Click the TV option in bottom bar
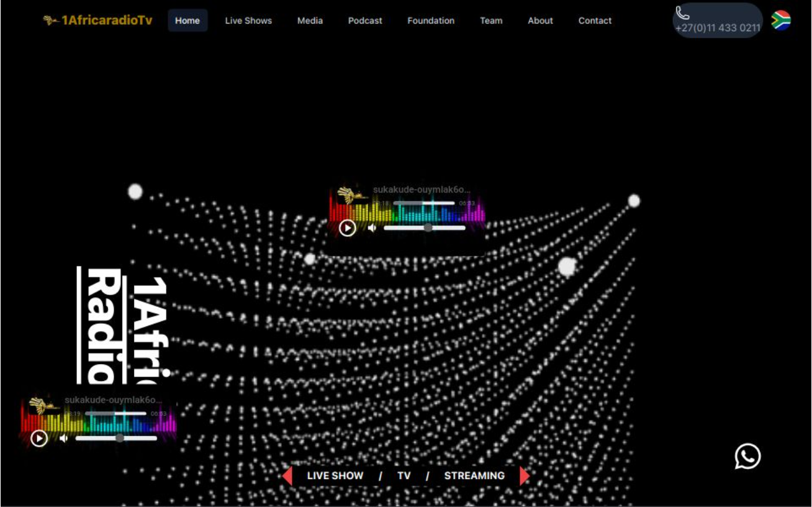This screenshot has height=507, width=812. (x=404, y=476)
